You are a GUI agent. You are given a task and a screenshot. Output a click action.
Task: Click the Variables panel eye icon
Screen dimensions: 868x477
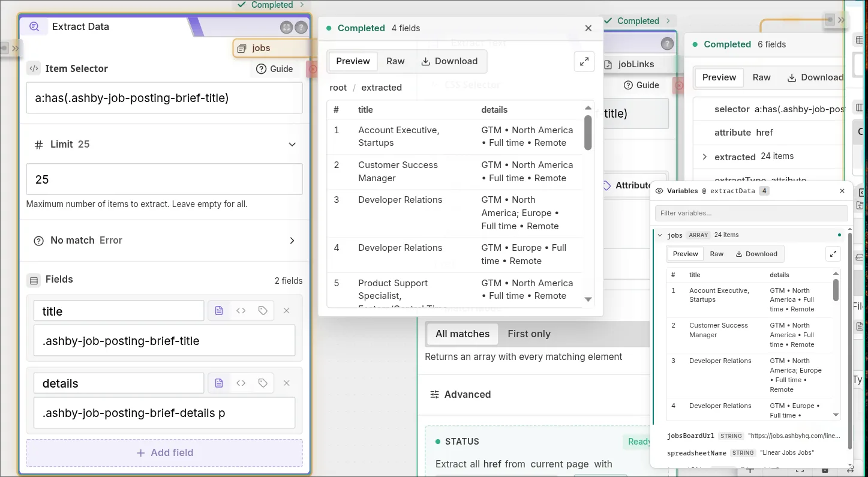tap(659, 191)
